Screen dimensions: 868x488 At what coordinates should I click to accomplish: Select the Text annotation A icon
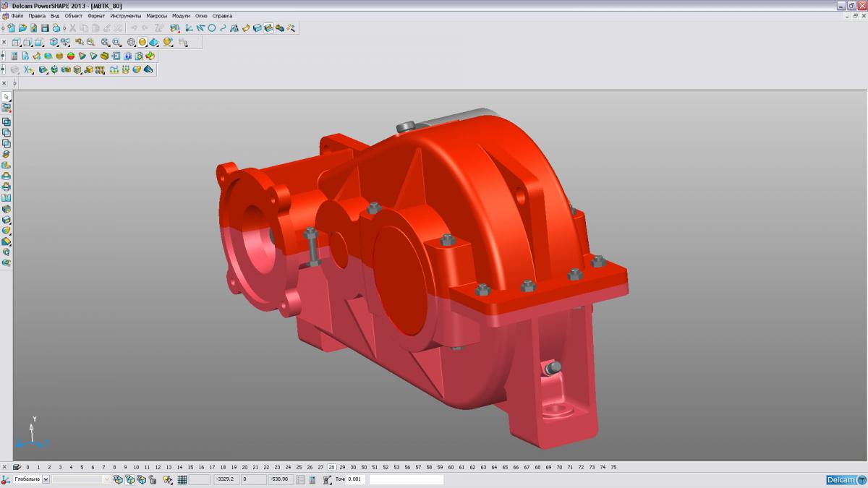click(x=234, y=28)
